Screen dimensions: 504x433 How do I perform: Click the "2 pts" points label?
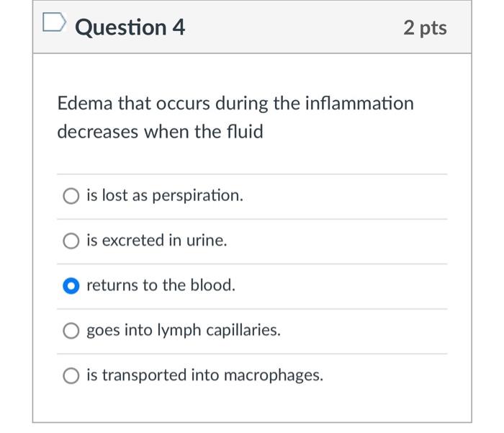point(425,28)
